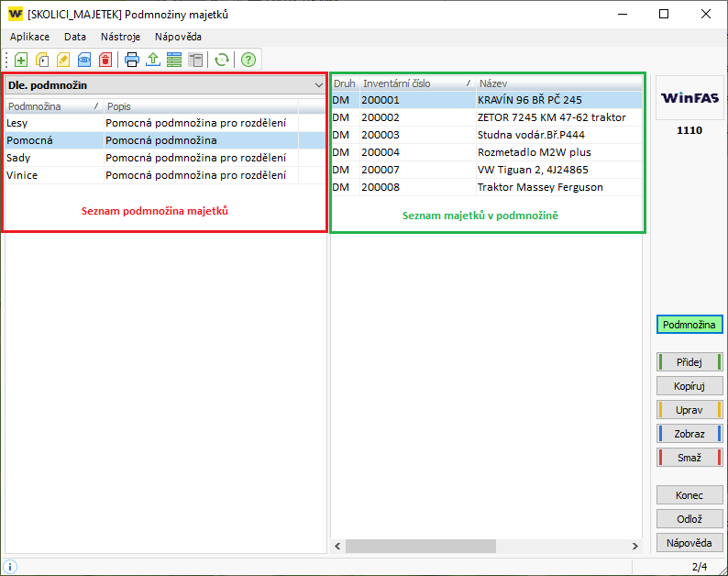Select asset Studna vodár.Bř.P444
Image resolution: width=728 pixels, height=576 pixels.
click(487, 135)
